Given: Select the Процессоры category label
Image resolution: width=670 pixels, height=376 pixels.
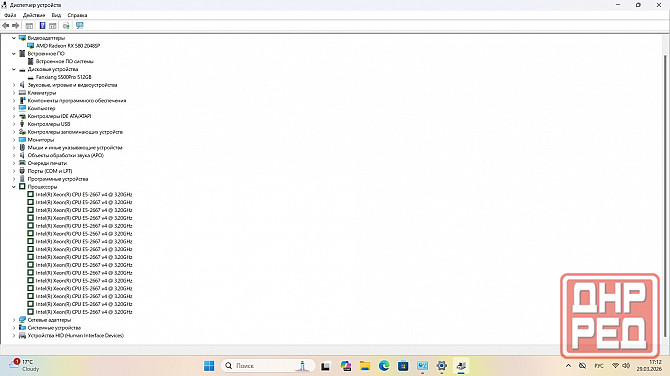Looking at the screenshot, I should pos(42,187).
